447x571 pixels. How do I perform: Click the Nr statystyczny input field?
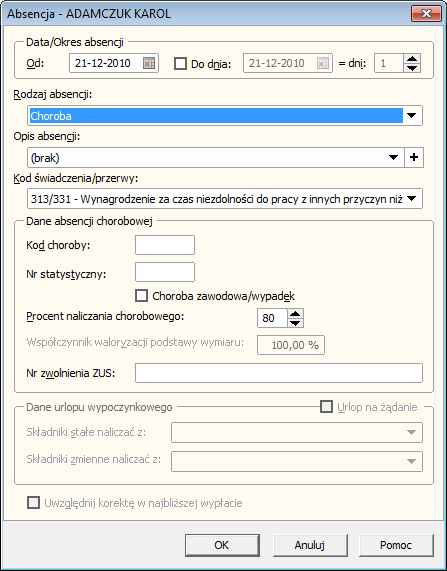pyautogui.click(x=165, y=272)
